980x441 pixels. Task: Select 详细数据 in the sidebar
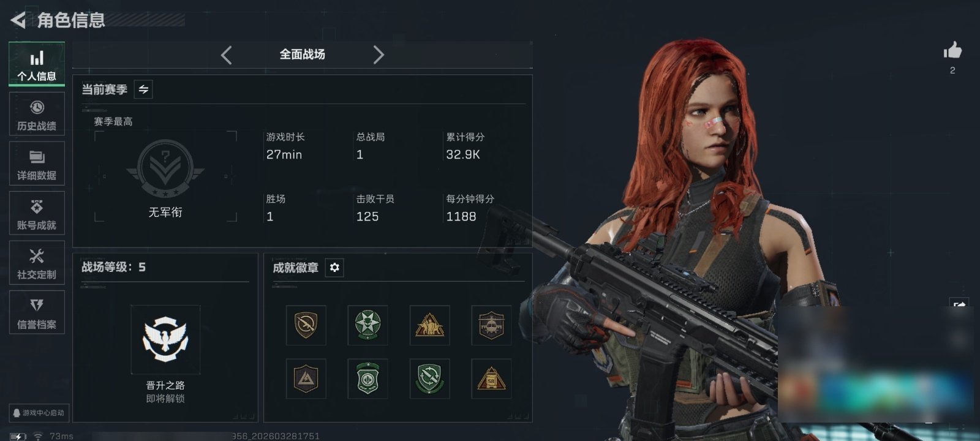[37, 164]
